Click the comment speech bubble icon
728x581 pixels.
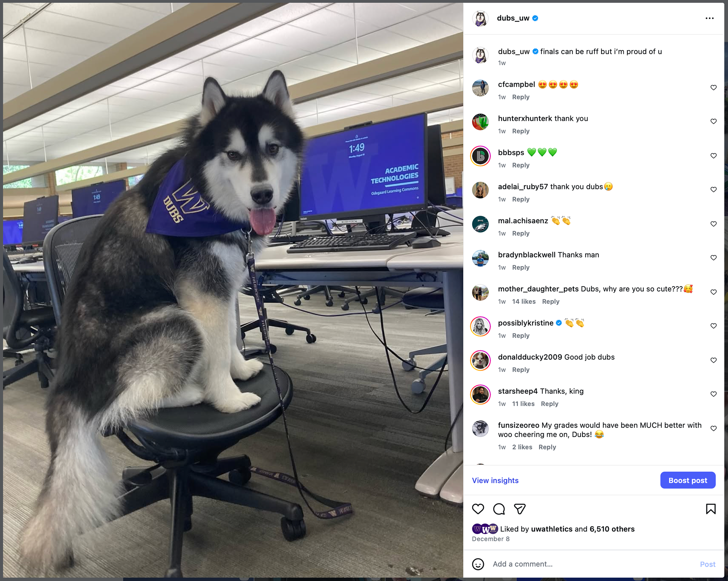point(499,509)
